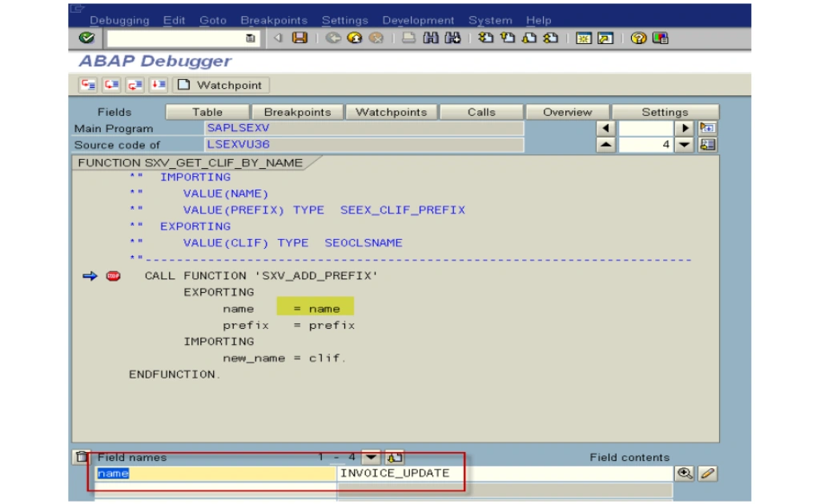This screenshot has width=820, height=504.
Task: Click the icon right of line-down arrow
Action: (x=708, y=145)
